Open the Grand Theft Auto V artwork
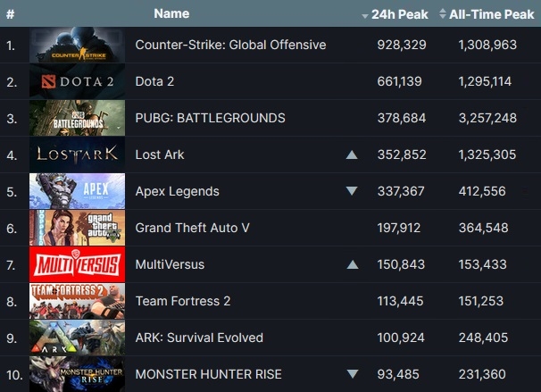 [x=78, y=228]
